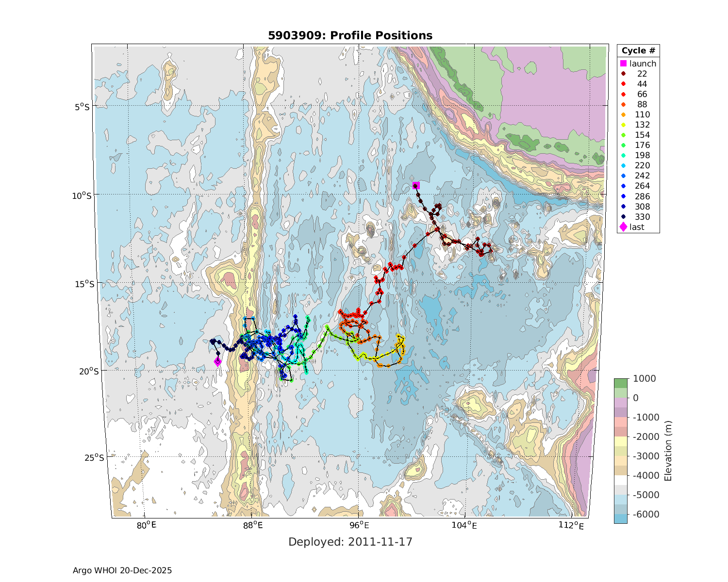
Task: Click the Argo WHOI 20-Dec-2025 footer text
Action: (122, 570)
